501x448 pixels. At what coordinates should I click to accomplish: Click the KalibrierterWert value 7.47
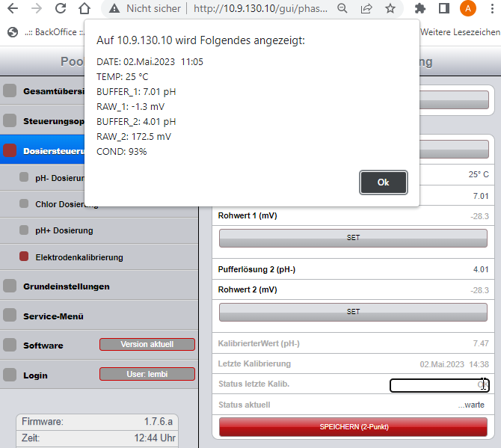tap(481, 343)
